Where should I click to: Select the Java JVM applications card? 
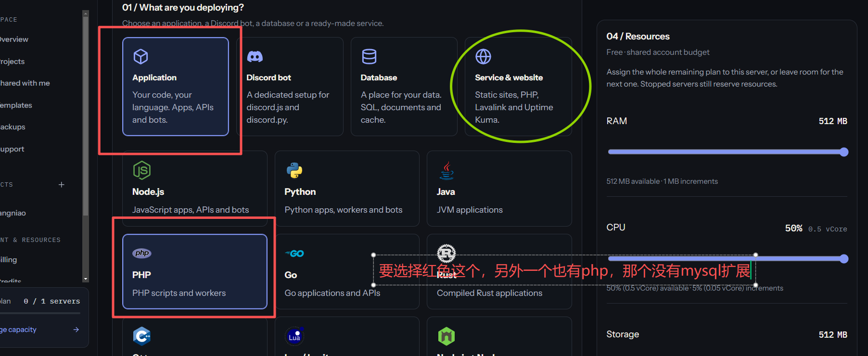pyautogui.click(x=499, y=189)
